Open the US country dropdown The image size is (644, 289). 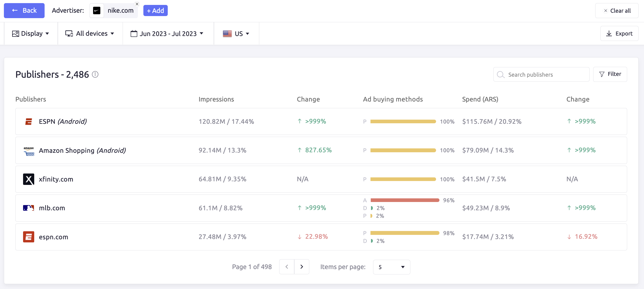[x=236, y=33]
